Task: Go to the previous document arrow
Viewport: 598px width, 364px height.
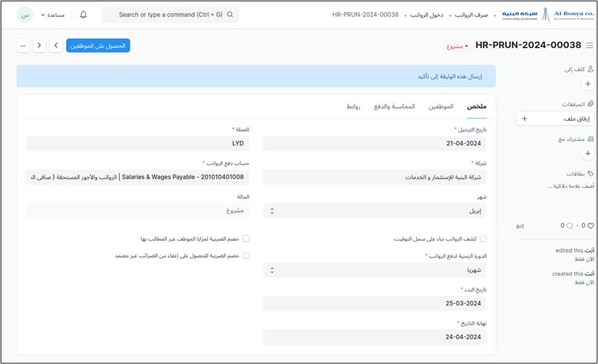Action: click(x=39, y=46)
